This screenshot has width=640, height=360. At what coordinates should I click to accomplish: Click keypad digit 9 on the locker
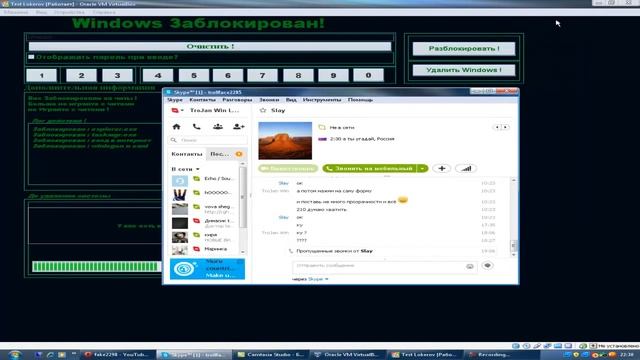click(x=333, y=76)
